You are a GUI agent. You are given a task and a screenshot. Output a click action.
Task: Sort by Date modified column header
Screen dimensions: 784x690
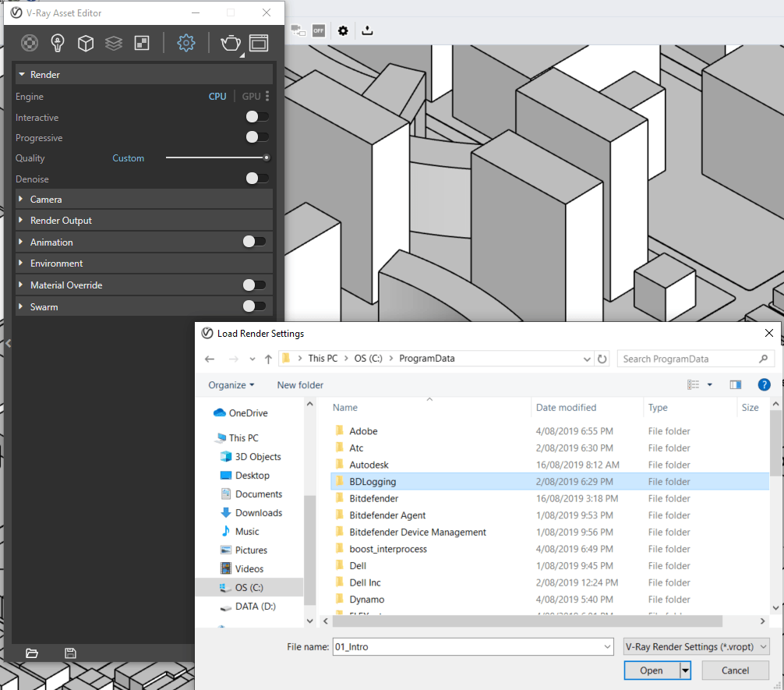[566, 407]
